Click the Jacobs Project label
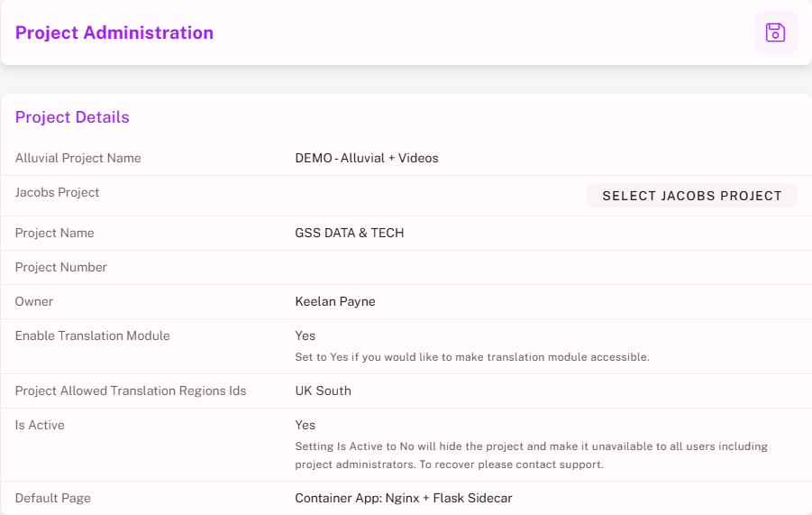 (58, 192)
